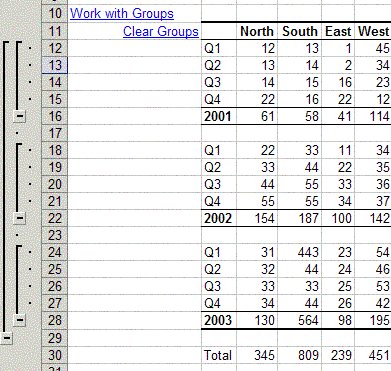Select row header 22
Viewport: 391px width, 371px height.
tap(55, 218)
